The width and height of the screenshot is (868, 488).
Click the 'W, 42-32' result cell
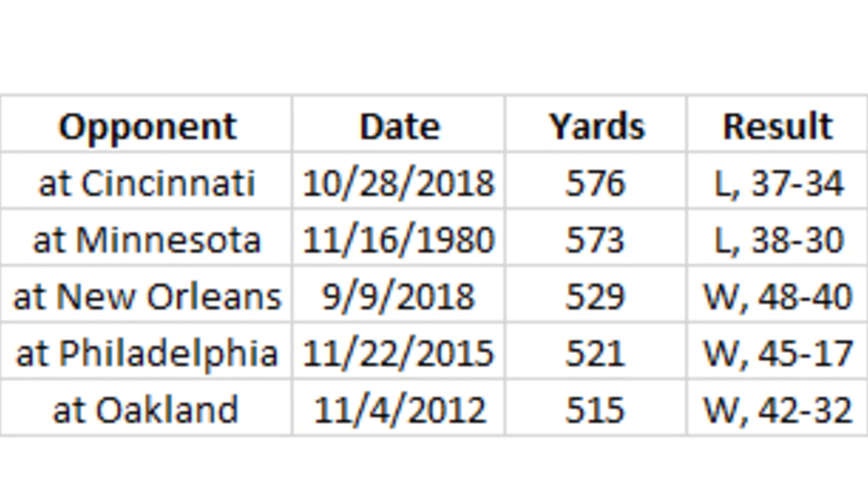(x=777, y=407)
